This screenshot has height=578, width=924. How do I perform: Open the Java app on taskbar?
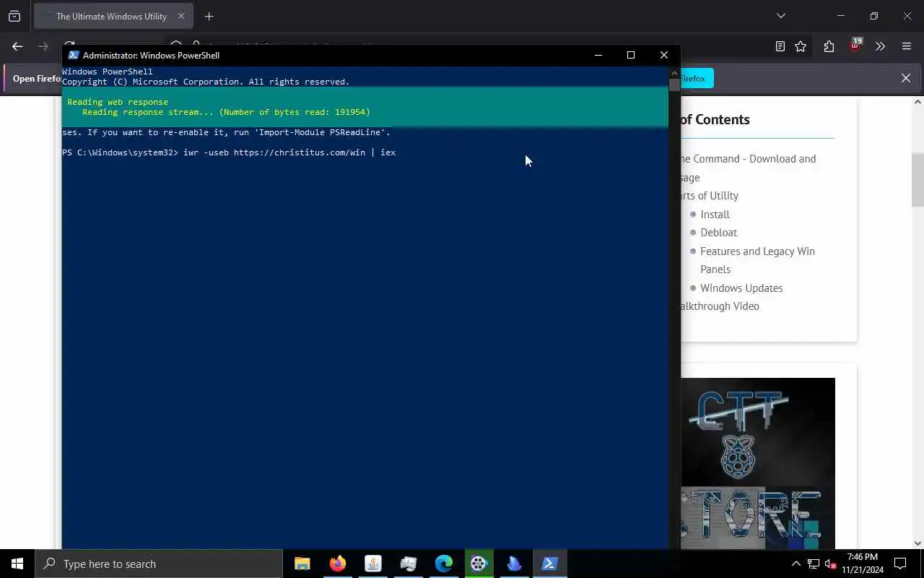(x=373, y=564)
